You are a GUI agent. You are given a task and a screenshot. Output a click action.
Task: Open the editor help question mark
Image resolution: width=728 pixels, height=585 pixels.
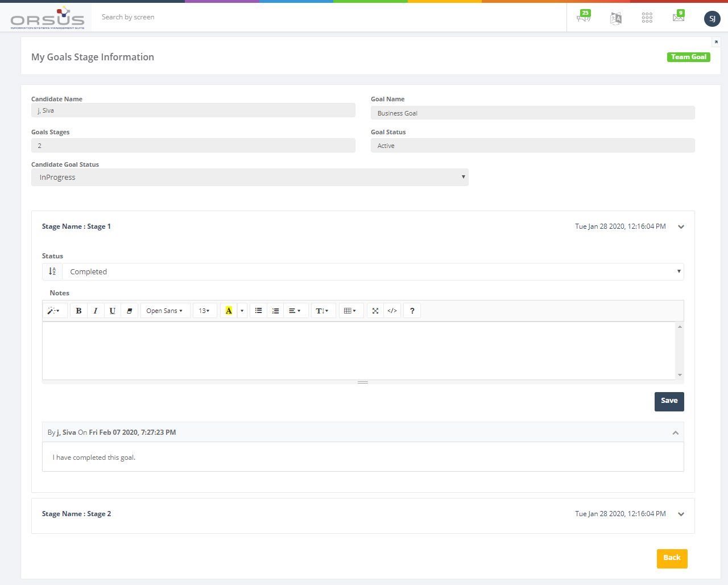tap(412, 311)
